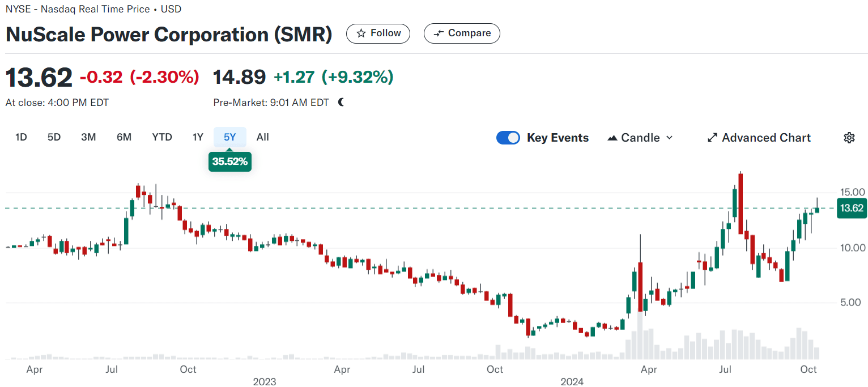Click the compare arrows icon

[x=438, y=33]
